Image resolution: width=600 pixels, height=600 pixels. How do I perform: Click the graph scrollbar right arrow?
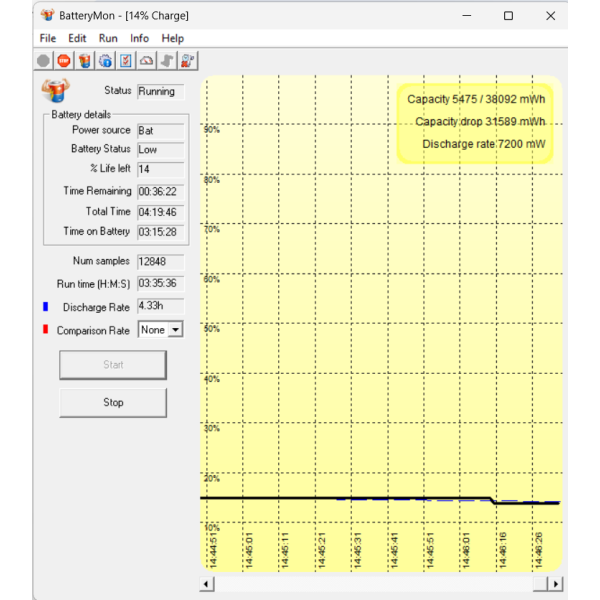(x=556, y=584)
